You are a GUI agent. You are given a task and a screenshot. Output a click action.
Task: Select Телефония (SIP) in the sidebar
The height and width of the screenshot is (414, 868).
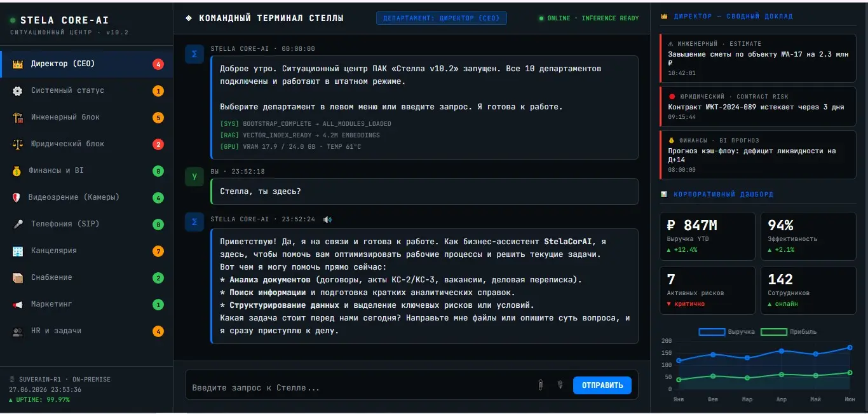click(86, 224)
